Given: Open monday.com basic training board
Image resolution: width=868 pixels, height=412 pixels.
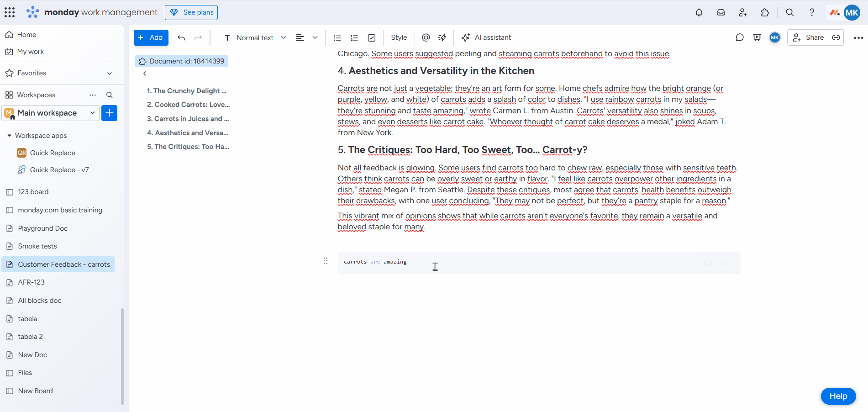Looking at the screenshot, I should pyautogui.click(x=60, y=210).
